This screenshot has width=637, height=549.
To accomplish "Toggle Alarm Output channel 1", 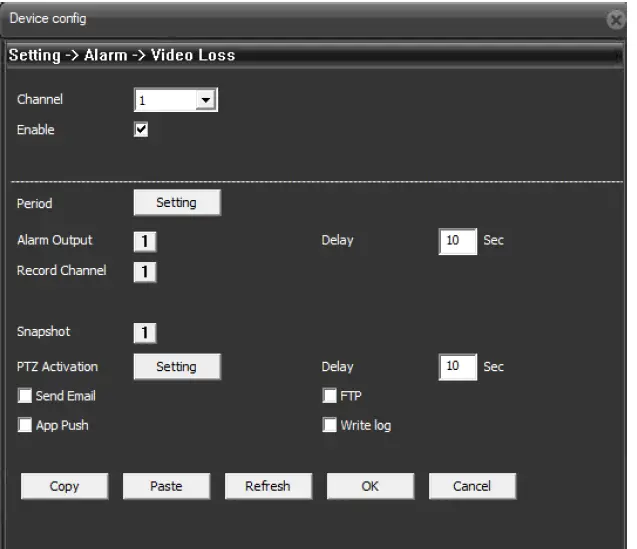I will pos(145,241).
